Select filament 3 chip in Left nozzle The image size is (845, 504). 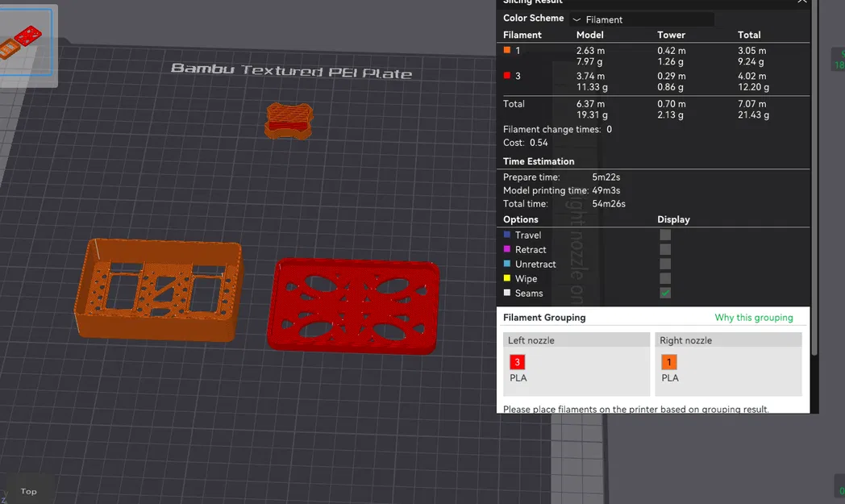pyautogui.click(x=517, y=362)
